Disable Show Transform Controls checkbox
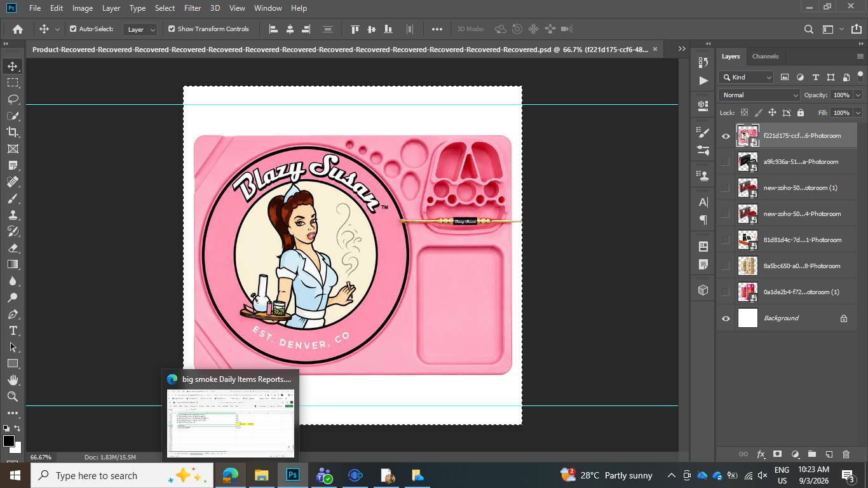The width and height of the screenshot is (868, 488). (x=172, y=29)
